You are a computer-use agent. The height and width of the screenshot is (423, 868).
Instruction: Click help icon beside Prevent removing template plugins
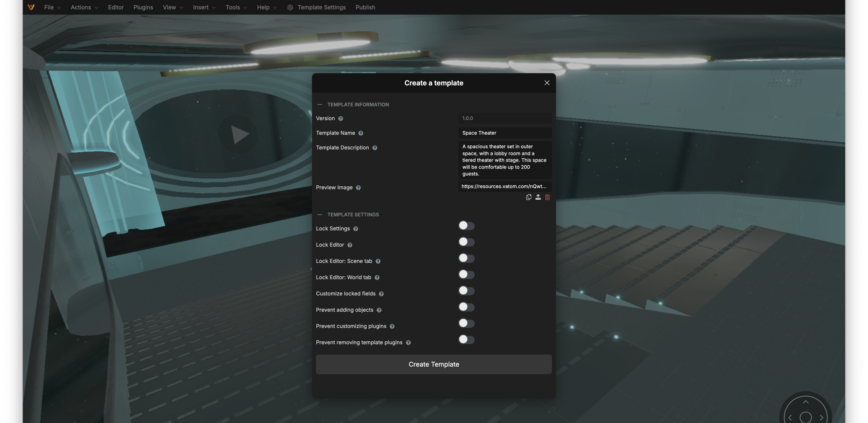click(408, 343)
